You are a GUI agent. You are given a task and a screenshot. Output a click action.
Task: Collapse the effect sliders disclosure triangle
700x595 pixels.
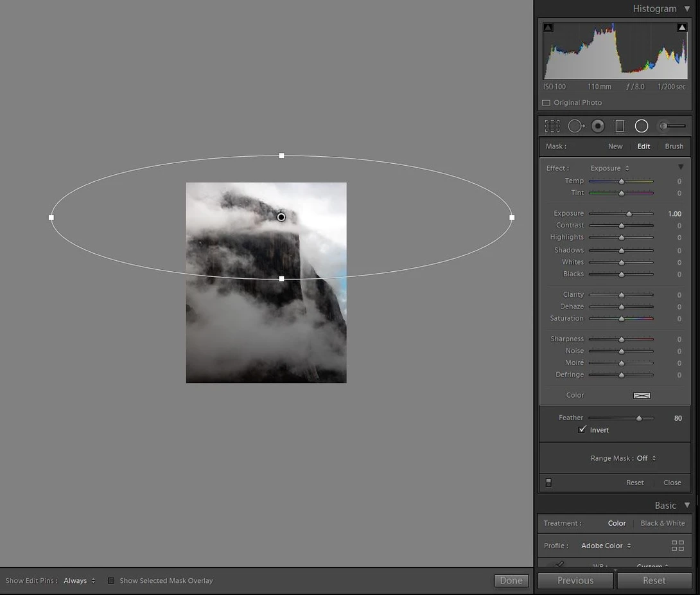tap(681, 167)
